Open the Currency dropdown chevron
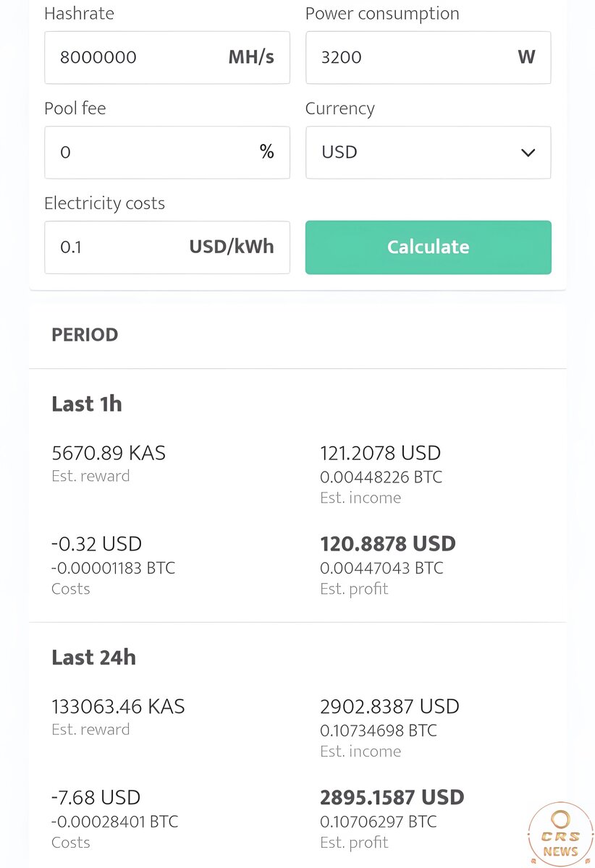This screenshot has height=868, width=595. point(528,153)
